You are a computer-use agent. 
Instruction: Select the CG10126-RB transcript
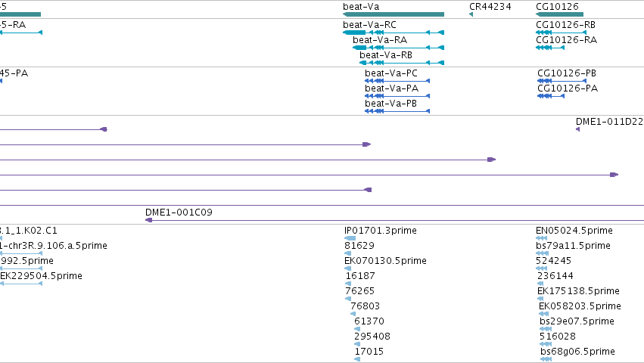tap(561, 33)
